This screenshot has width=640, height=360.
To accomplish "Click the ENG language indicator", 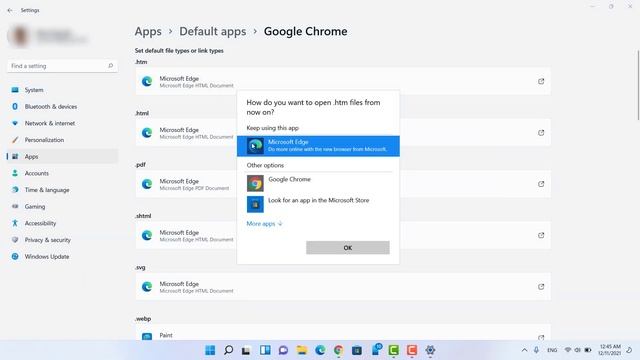I will pos(552,350).
